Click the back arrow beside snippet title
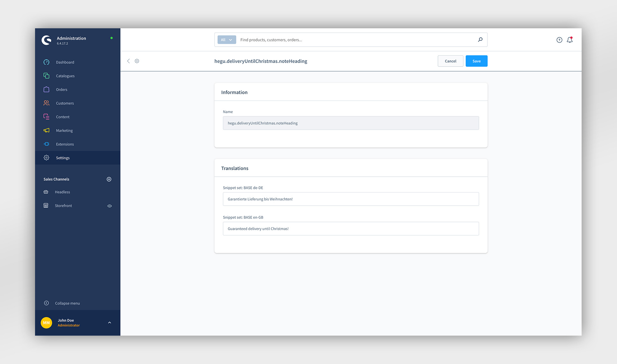The width and height of the screenshot is (617, 364). pyautogui.click(x=128, y=61)
